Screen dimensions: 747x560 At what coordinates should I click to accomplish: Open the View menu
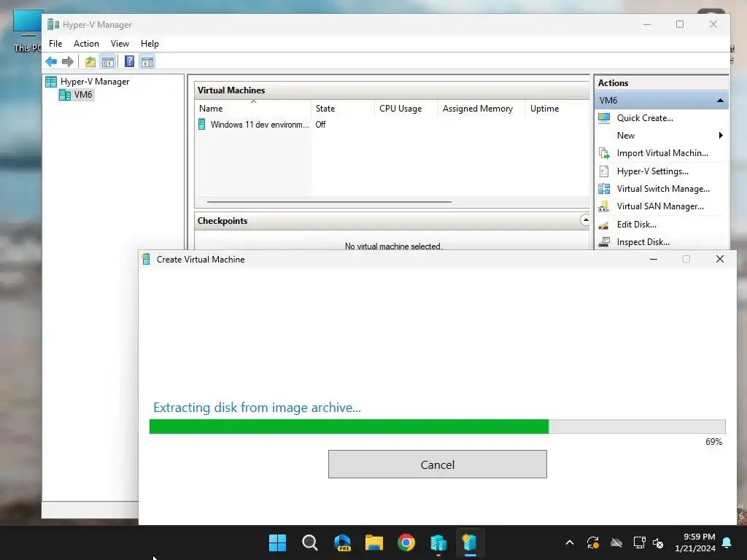click(x=120, y=44)
